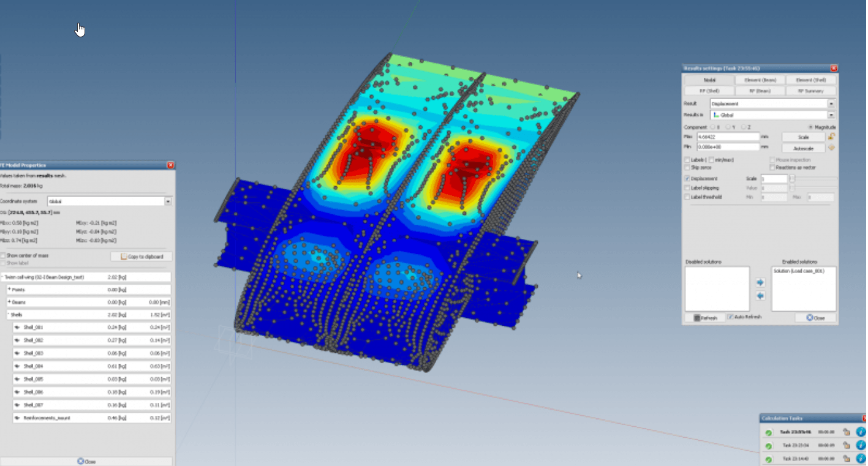Click green status icon for Task 23:23:04
The height and width of the screenshot is (466, 868).
pyautogui.click(x=768, y=445)
